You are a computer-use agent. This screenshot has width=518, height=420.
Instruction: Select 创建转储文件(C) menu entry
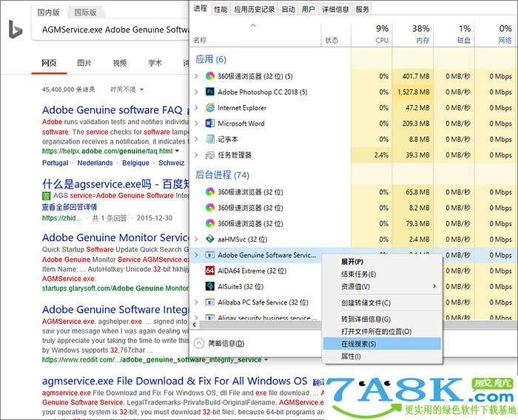tap(383, 302)
